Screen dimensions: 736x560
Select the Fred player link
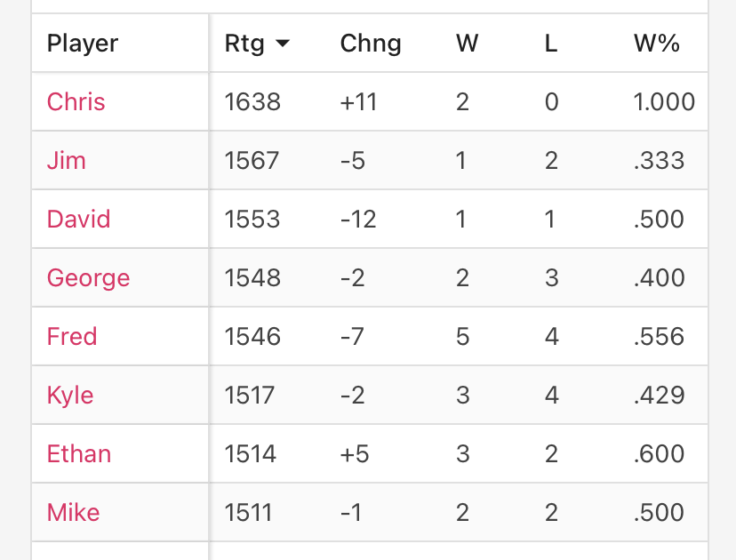click(x=72, y=337)
